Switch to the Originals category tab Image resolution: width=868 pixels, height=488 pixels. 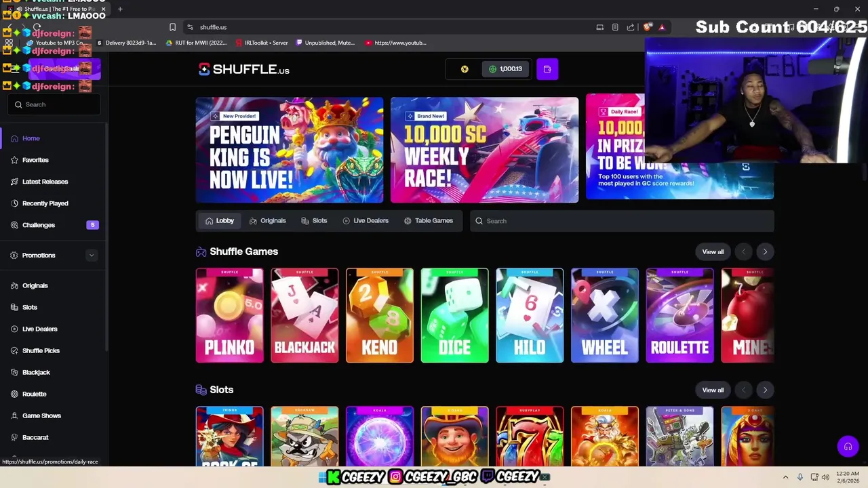pyautogui.click(x=268, y=221)
